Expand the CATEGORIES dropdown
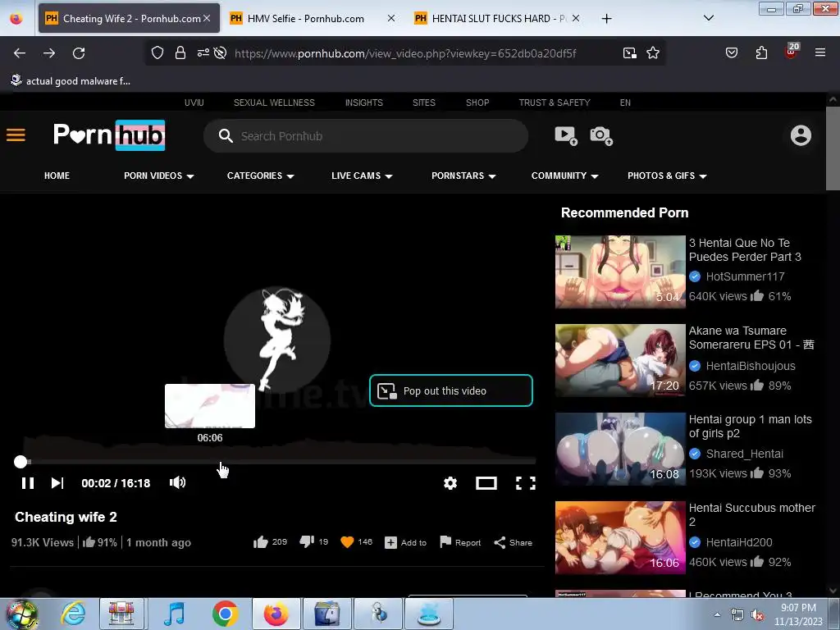 (x=260, y=176)
